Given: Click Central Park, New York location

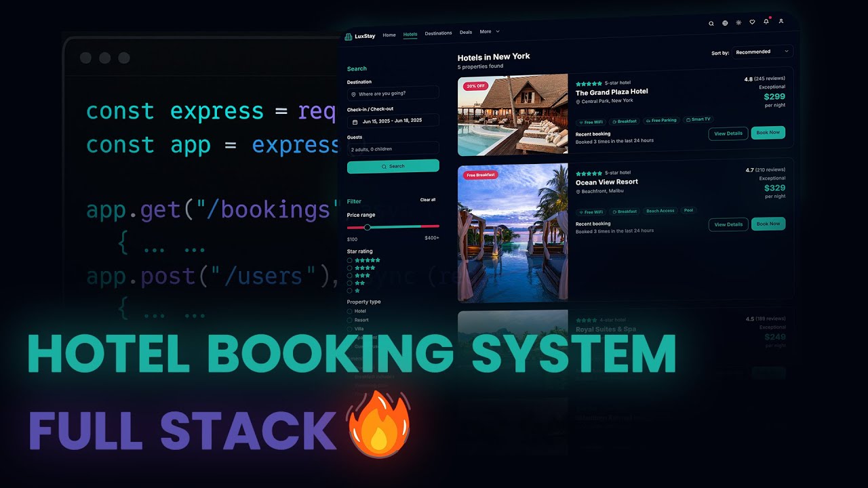Looking at the screenshot, I should pos(604,101).
